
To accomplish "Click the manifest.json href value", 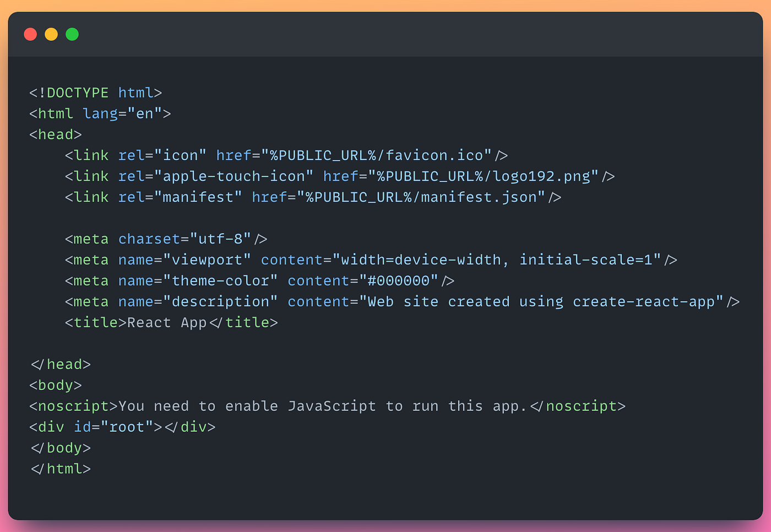I will pyautogui.click(x=421, y=197).
